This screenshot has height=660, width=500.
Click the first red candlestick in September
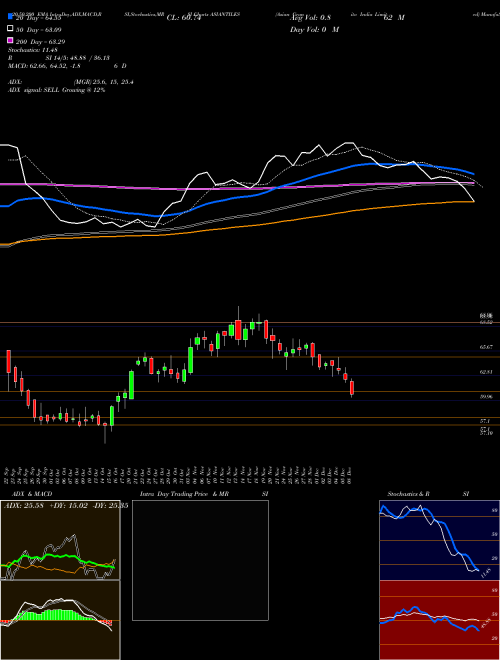pos(8,361)
